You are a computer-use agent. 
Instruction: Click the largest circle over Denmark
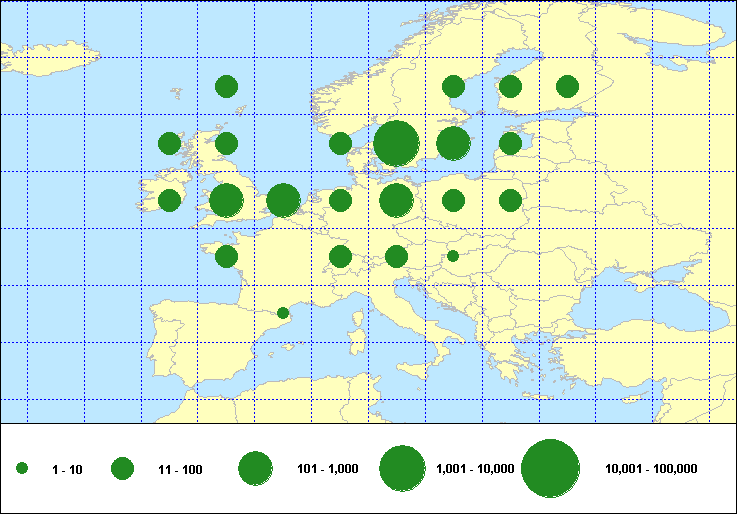pyautogui.click(x=396, y=143)
